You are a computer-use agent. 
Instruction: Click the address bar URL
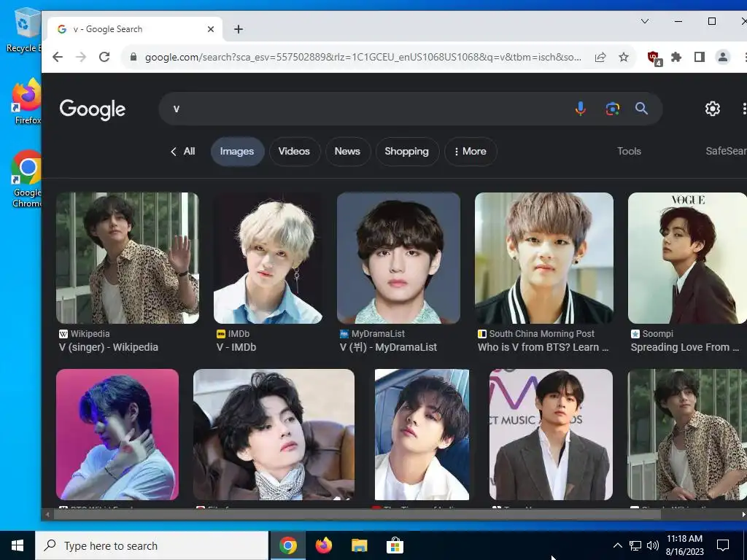coord(363,57)
